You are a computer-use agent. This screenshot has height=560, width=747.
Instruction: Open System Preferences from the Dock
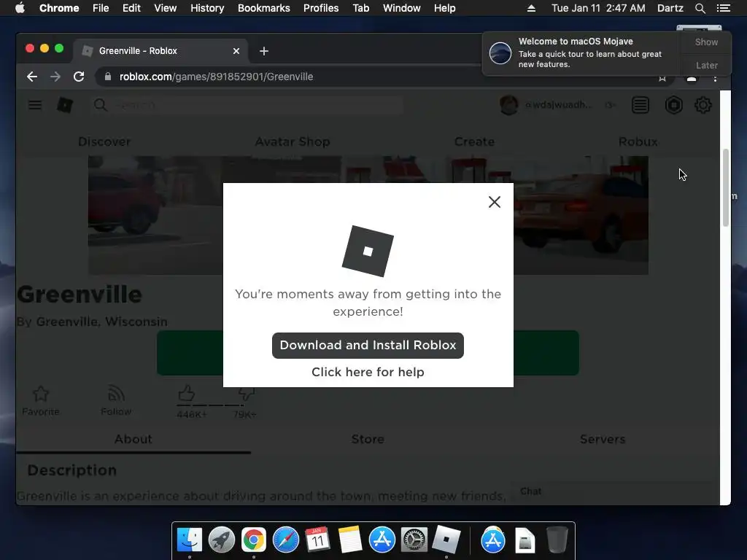(x=414, y=540)
